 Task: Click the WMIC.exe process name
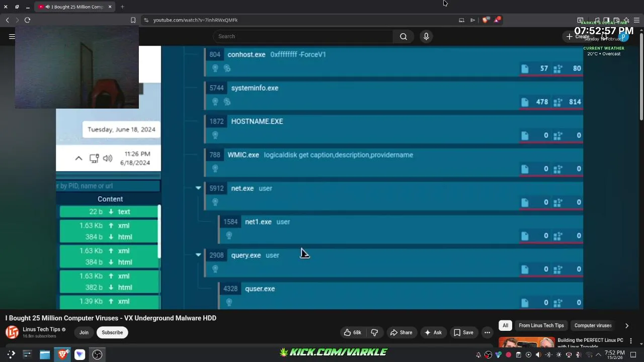(243, 155)
